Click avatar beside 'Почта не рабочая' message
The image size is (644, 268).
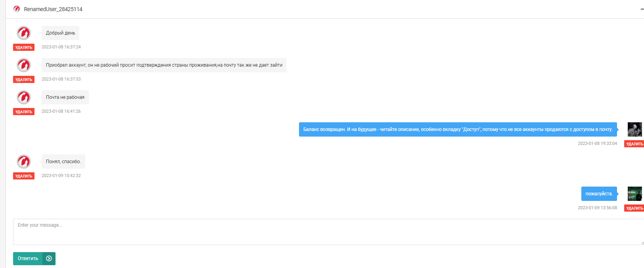coord(24,97)
